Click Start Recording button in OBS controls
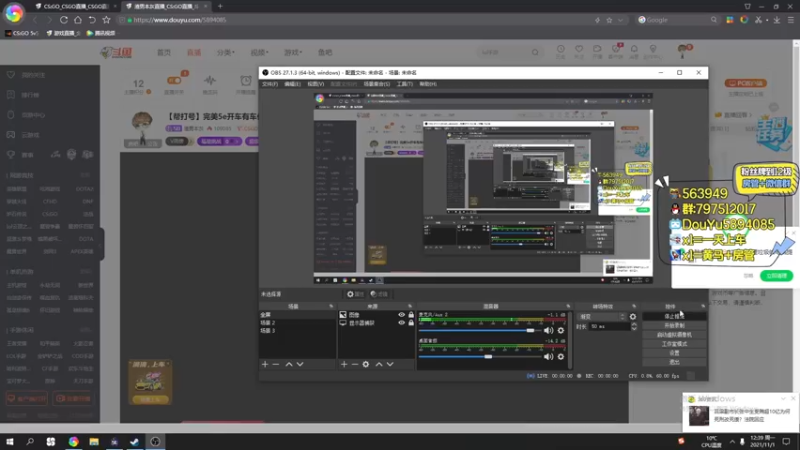This screenshot has width=800, height=450. [674, 326]
